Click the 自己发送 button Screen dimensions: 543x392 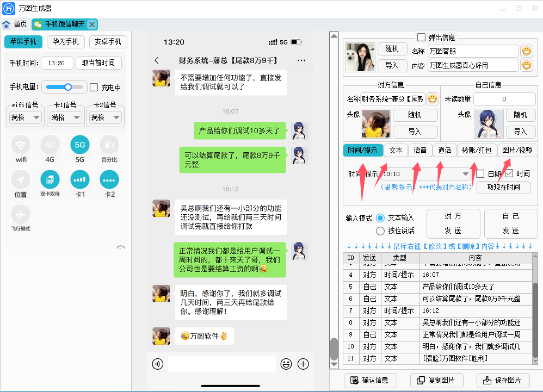click(511, 223)
